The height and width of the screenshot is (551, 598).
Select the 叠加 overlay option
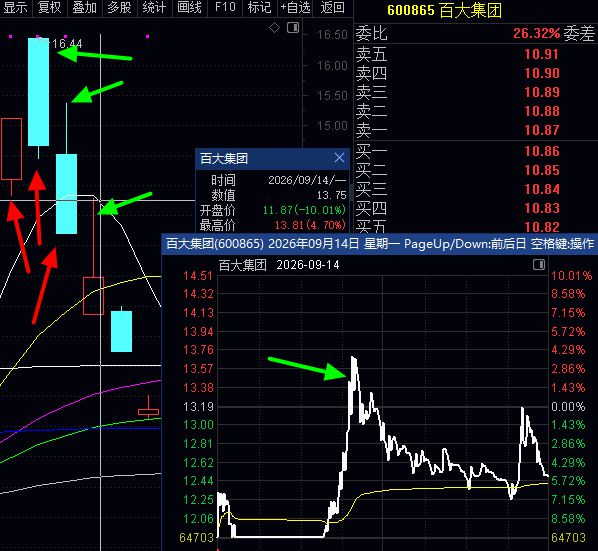tap(84, 8)
